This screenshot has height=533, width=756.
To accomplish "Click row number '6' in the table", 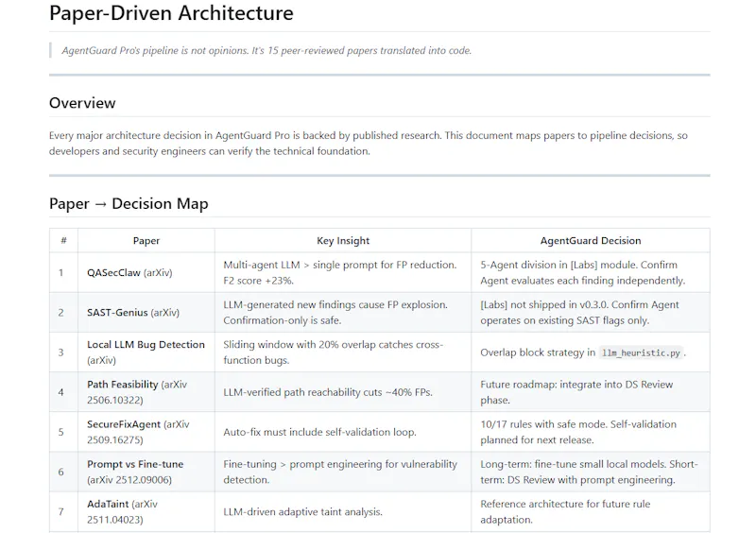I will point(61,472).
